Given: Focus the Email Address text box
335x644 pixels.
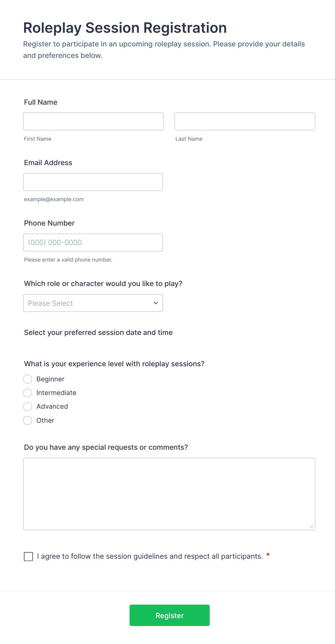Looking at the screenshot, I should (93, 182).
